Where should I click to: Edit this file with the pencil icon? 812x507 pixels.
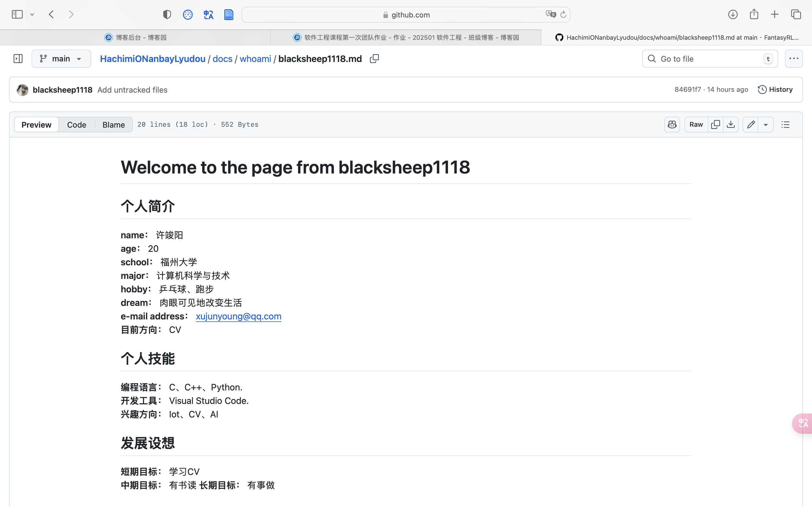point(751,124)
